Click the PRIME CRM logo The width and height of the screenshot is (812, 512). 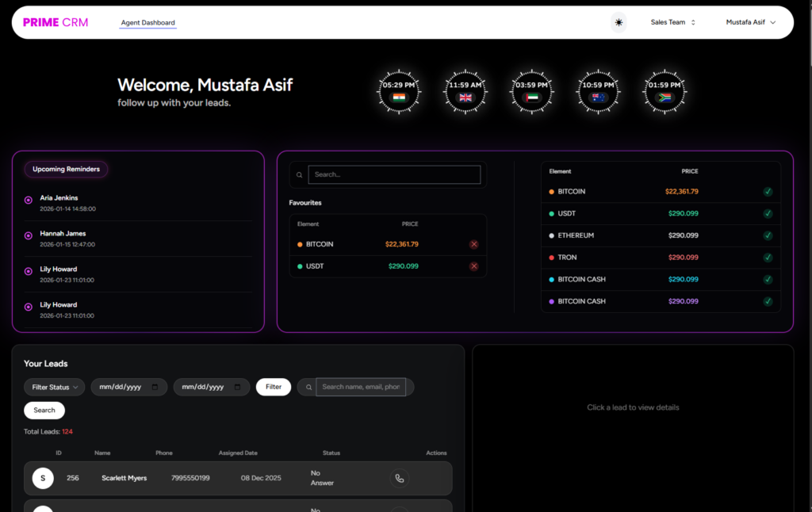coord(56,22)
